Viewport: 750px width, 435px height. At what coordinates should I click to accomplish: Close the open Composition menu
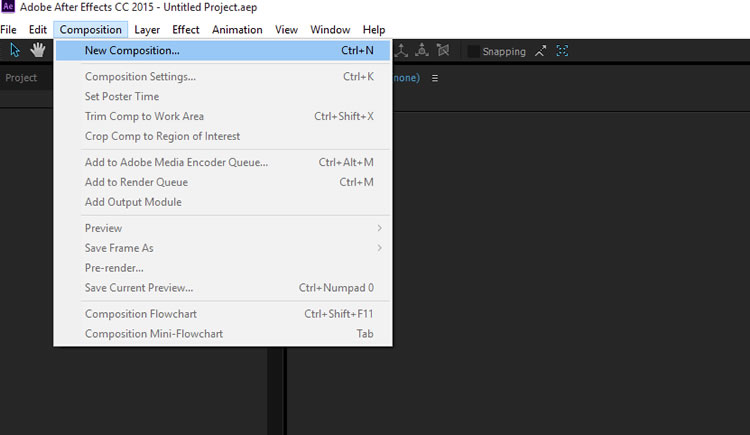(90, 30)
